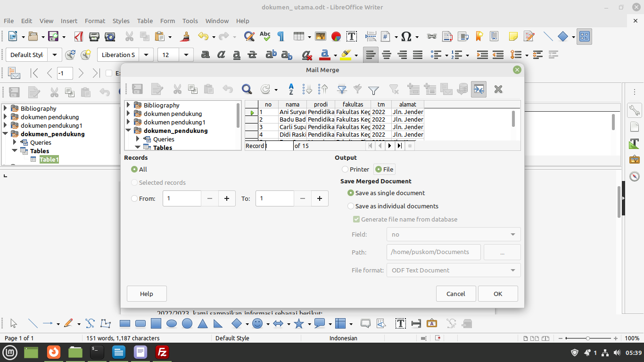Expand Queries node in Mail Merge tree

coord(138,139)
